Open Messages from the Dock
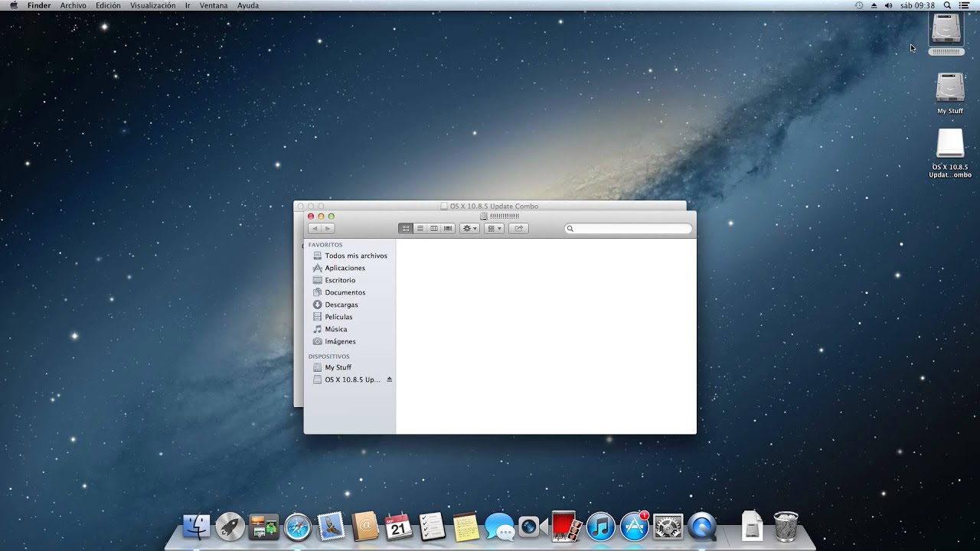Screen dimensions: 980x551 tap(499, 527)
